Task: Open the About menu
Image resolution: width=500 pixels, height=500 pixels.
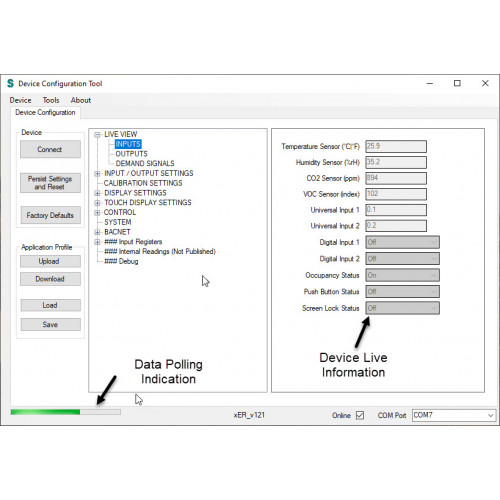Action: coord(81,100)
